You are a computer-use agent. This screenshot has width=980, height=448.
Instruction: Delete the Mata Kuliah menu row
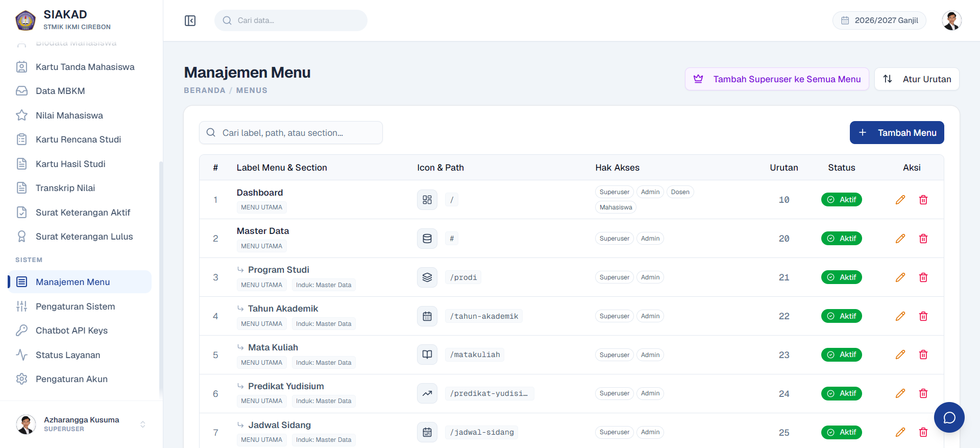pos(923,355)
